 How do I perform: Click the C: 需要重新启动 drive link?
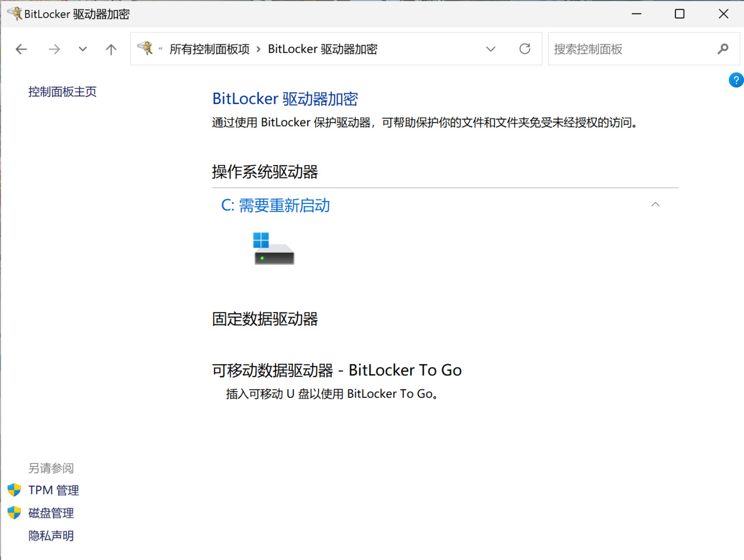pos(276,206)
